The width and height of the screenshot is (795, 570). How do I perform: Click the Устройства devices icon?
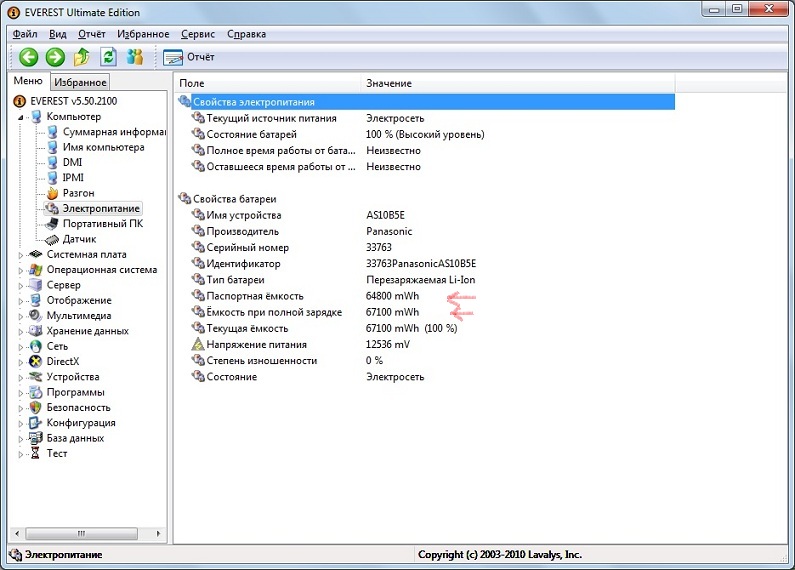coord(35,377)
